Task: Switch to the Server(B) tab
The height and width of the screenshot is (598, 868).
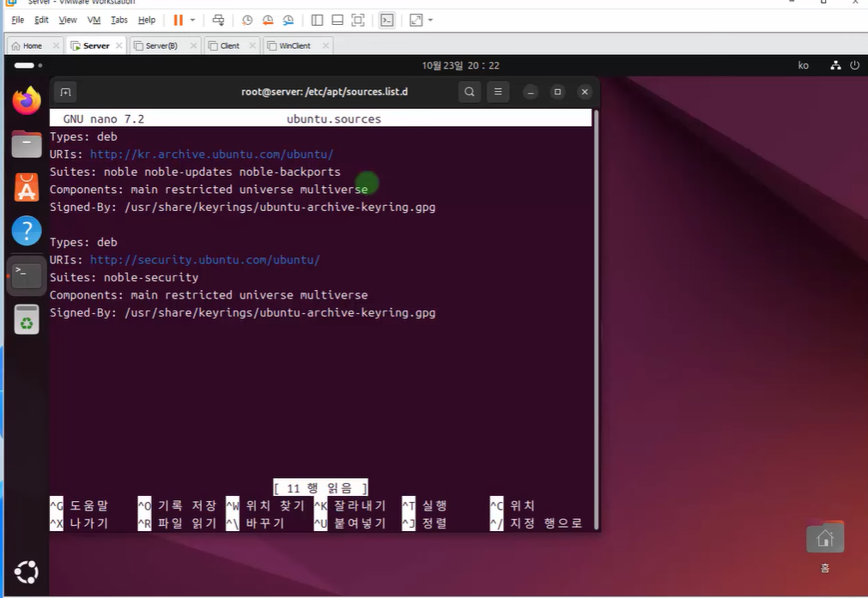Action: click(x=161, y=46)
